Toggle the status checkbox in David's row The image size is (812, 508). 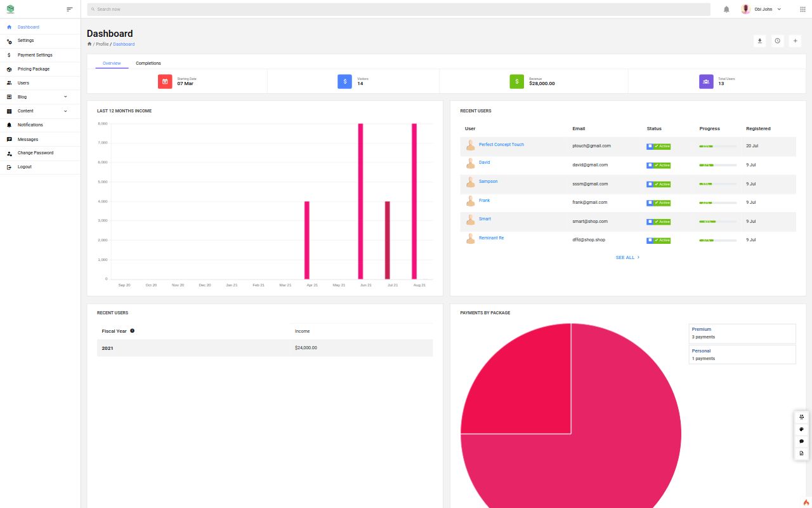point(650,165)
